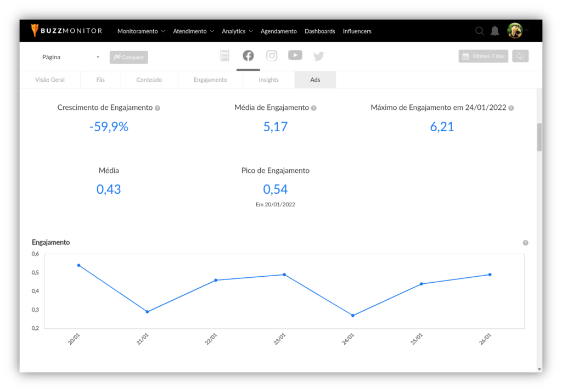Open the Página selector dropdown

point(71,57)
